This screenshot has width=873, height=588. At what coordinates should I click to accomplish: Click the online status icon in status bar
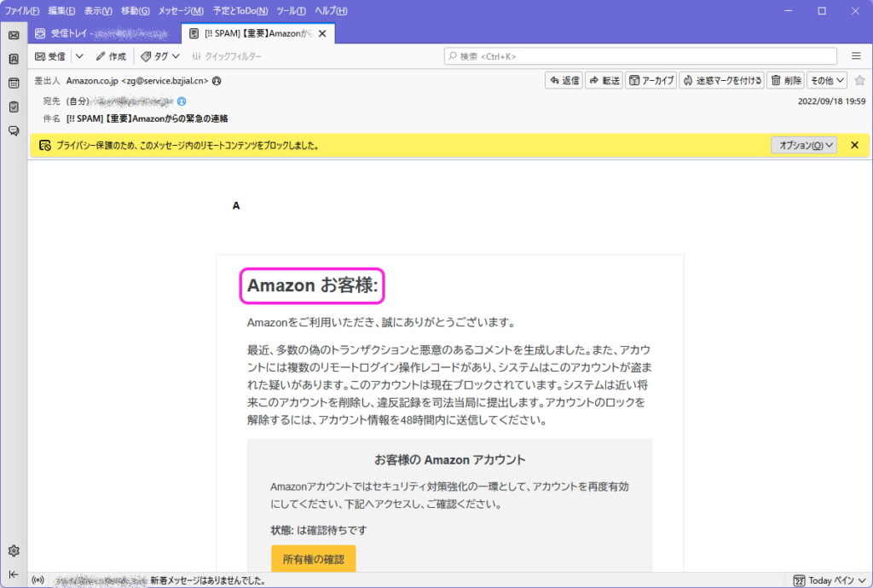38,580
